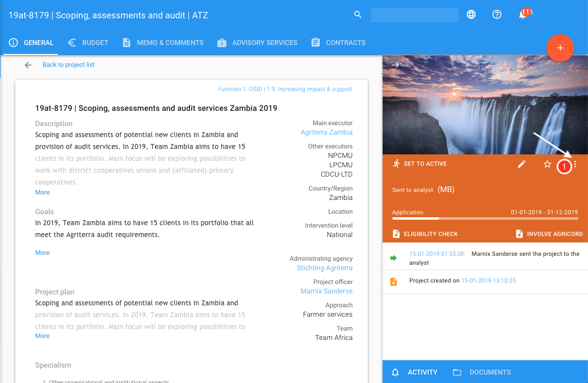Click the Zambia country value
Viewport: 588px width, 383px height.
click(x=341, y=197)
